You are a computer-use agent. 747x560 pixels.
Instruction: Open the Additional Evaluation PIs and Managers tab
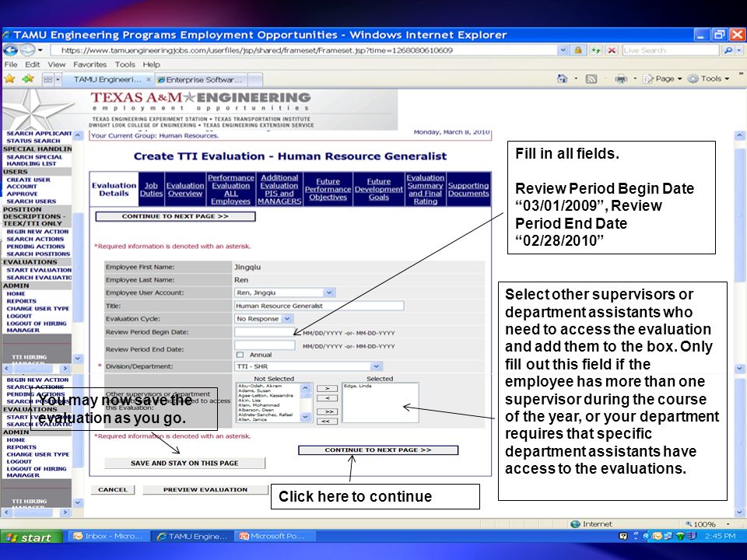279,189
